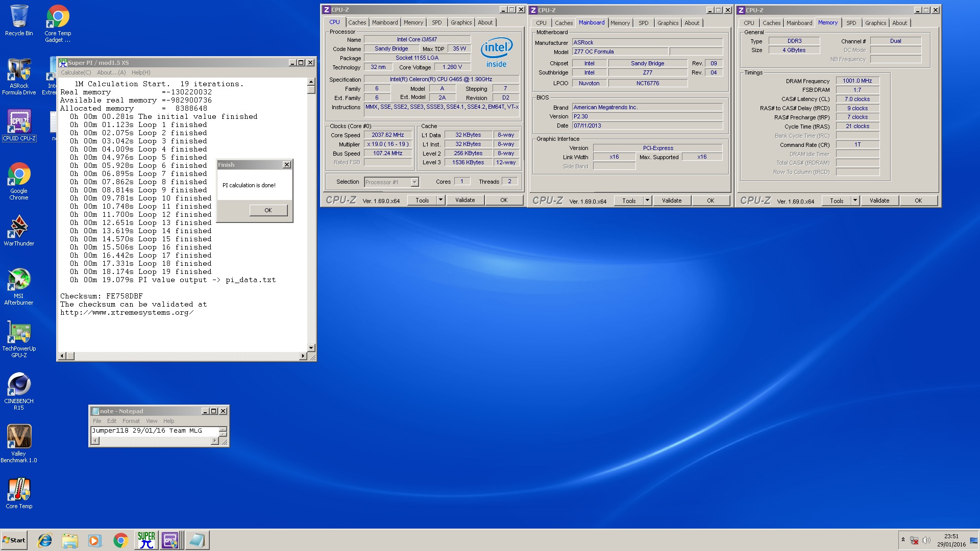980x551 pixels.
Task: Open the WarThunder desktop shortcut
Action: pyautogui.click(x=19, y=231)
